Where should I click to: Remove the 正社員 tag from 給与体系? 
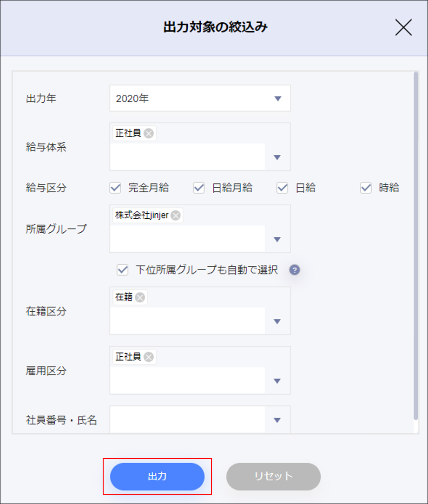[148, 134]
